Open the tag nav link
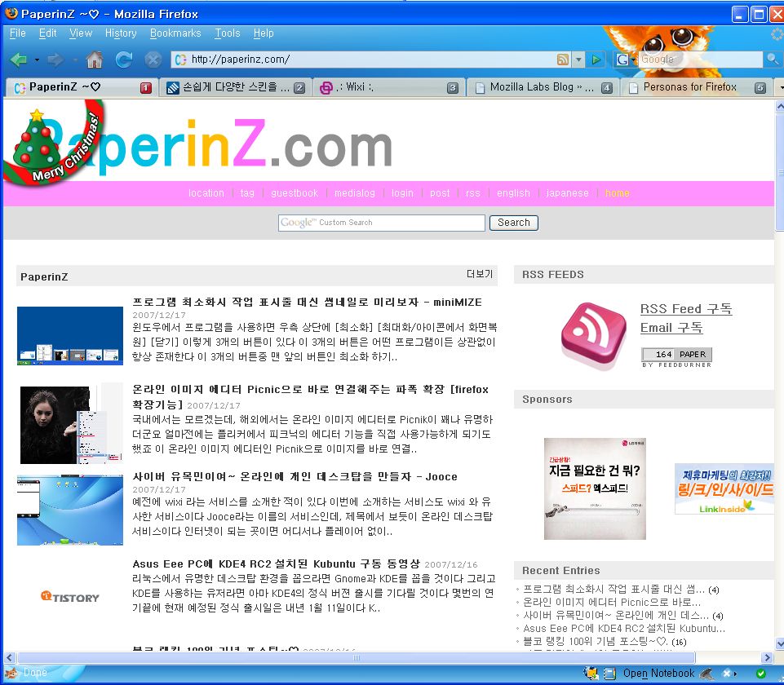The height and width of the screenshot is (685, 784). coord(247,193)
